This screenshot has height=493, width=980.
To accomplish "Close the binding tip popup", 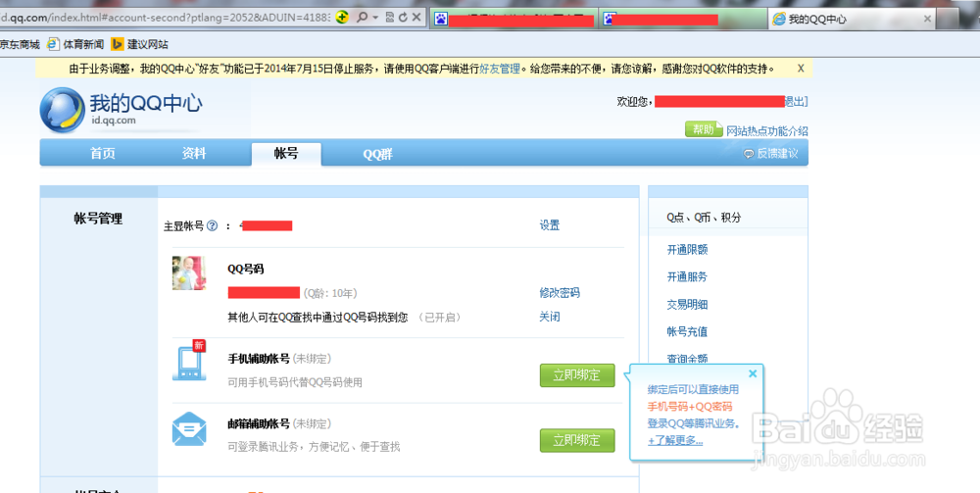I will (753, 373).
